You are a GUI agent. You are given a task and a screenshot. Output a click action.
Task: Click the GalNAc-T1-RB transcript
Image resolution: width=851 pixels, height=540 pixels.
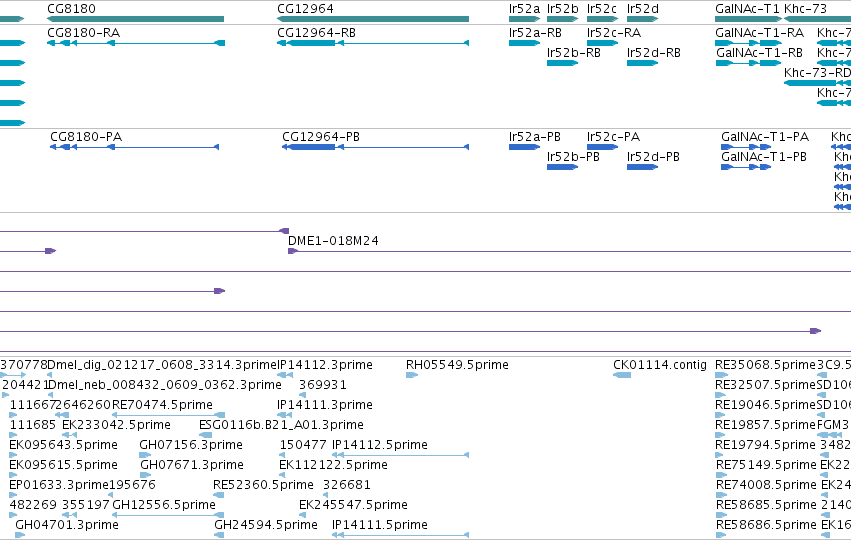point(748,63)
